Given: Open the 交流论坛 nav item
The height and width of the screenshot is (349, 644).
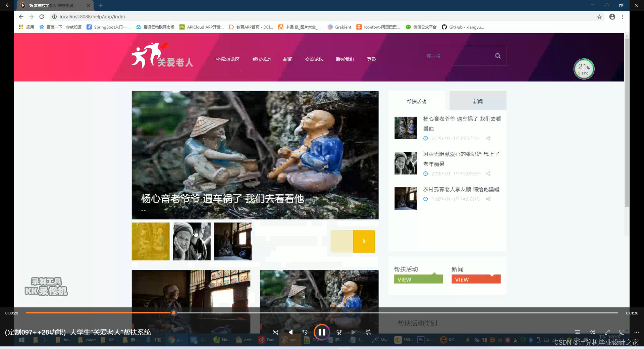Looking at the screenshot, I should (x=314, y=59).
